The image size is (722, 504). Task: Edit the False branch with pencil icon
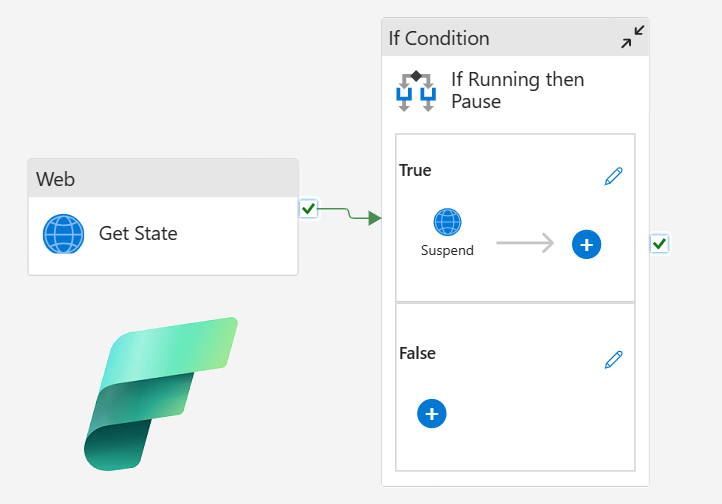tap(614, 359)
